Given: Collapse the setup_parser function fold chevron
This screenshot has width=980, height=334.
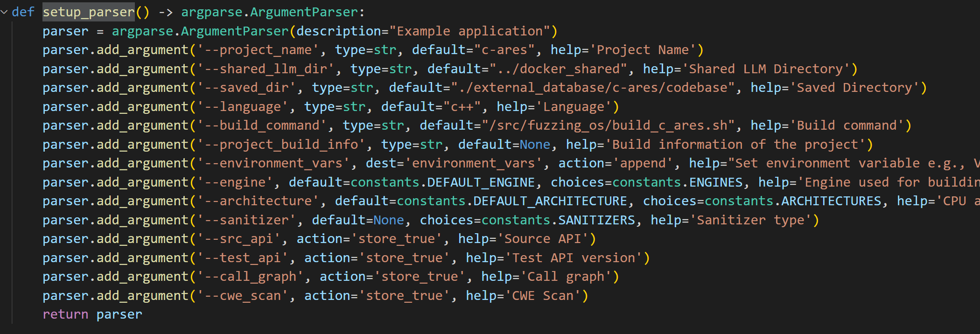Looking at the screenshot, I should click(4, 12).
